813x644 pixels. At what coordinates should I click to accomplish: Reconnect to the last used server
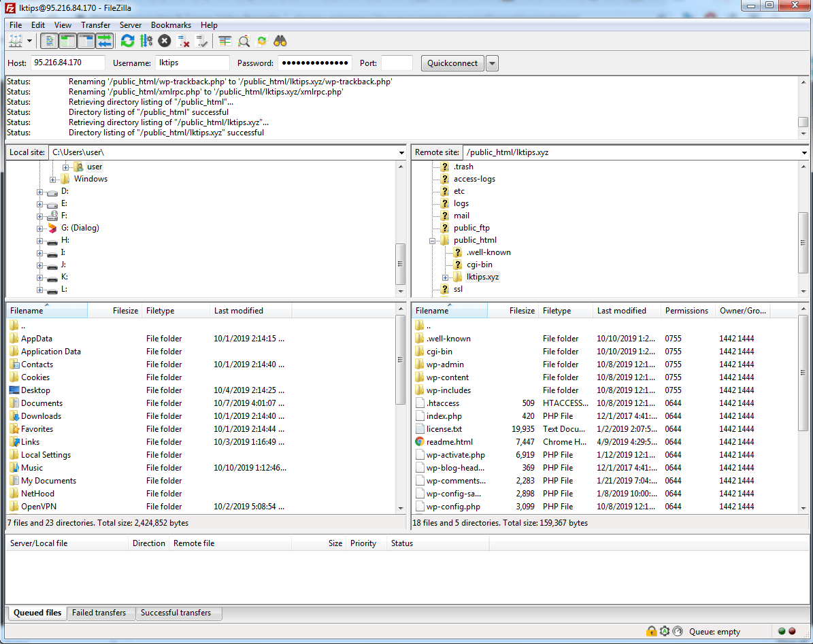[201, 41]
